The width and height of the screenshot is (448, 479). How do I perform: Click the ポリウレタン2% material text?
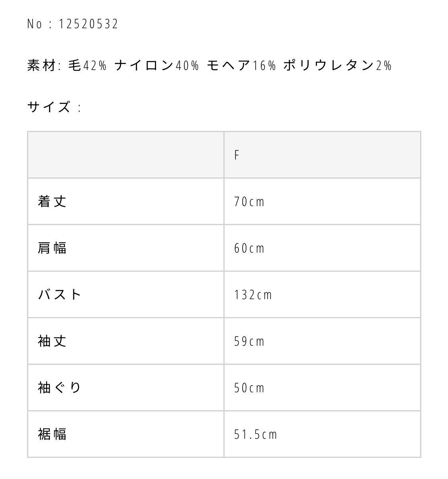(338, 65)
